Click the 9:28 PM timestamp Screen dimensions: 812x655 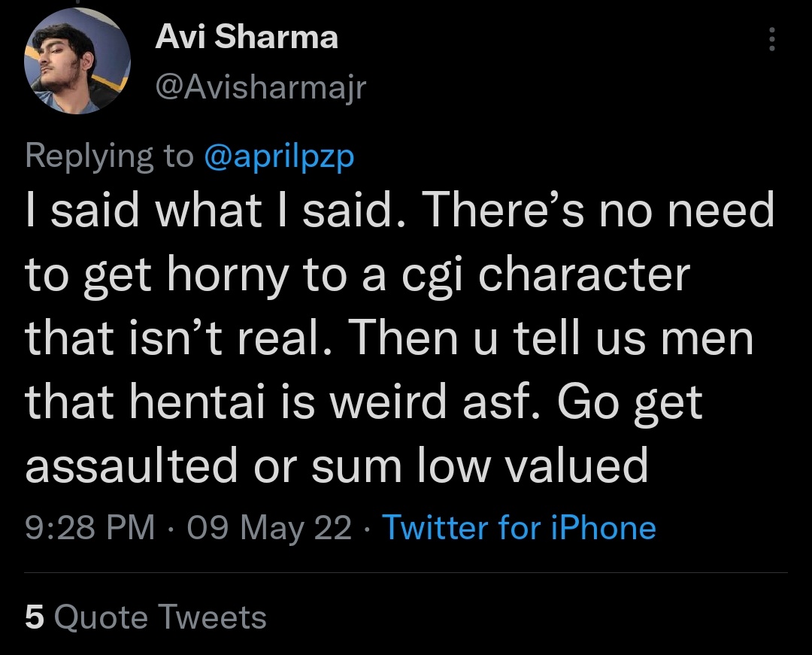[x=90, y=528]
